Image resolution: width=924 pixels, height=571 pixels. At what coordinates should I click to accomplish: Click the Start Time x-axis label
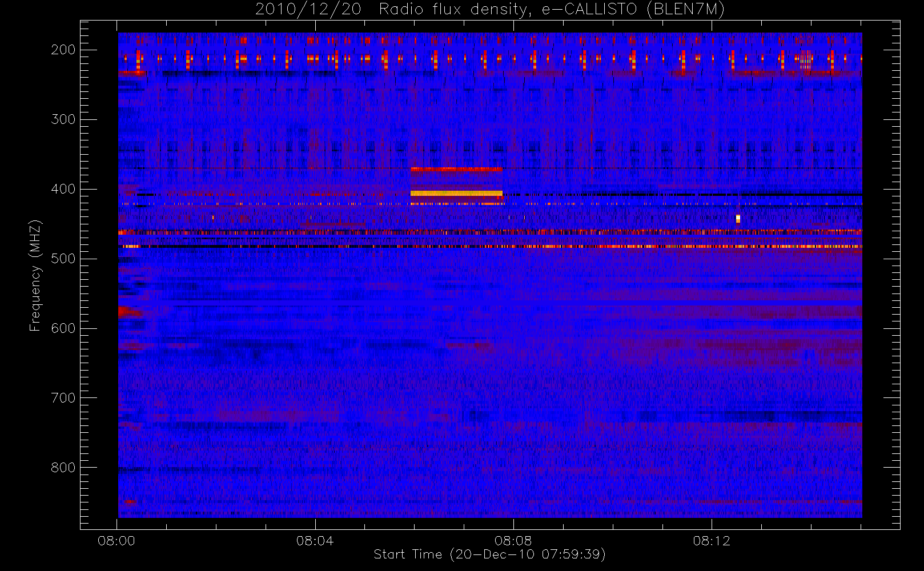coord(489,554)
